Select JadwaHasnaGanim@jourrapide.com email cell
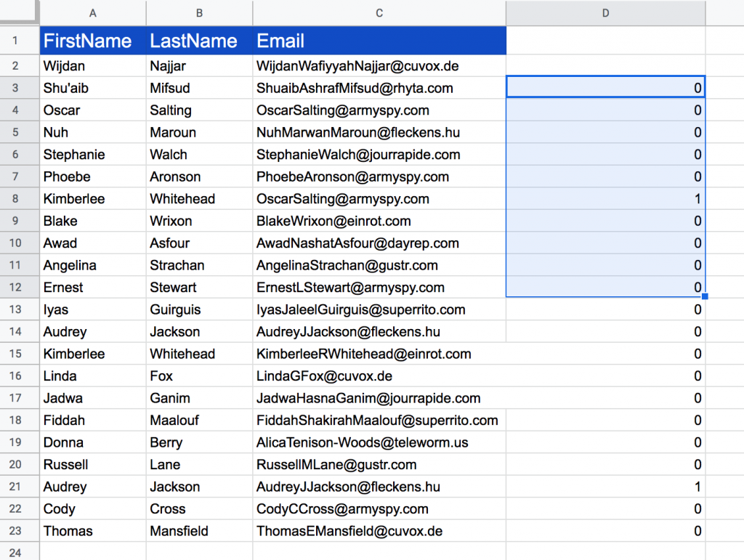The height and width of the screenshot is (560, 744). (x=379, y=398)
